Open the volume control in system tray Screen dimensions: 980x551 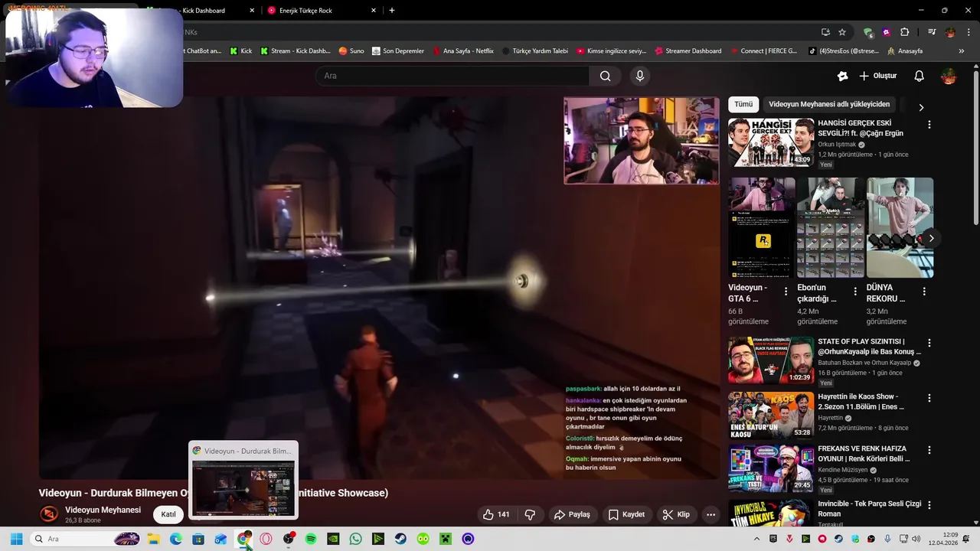pos(916,539)
